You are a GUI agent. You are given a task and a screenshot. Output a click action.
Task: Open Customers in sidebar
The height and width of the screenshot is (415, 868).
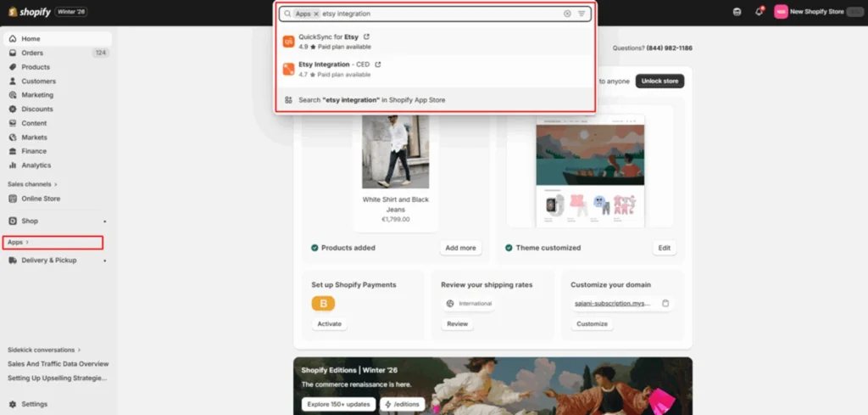(58, 81)
